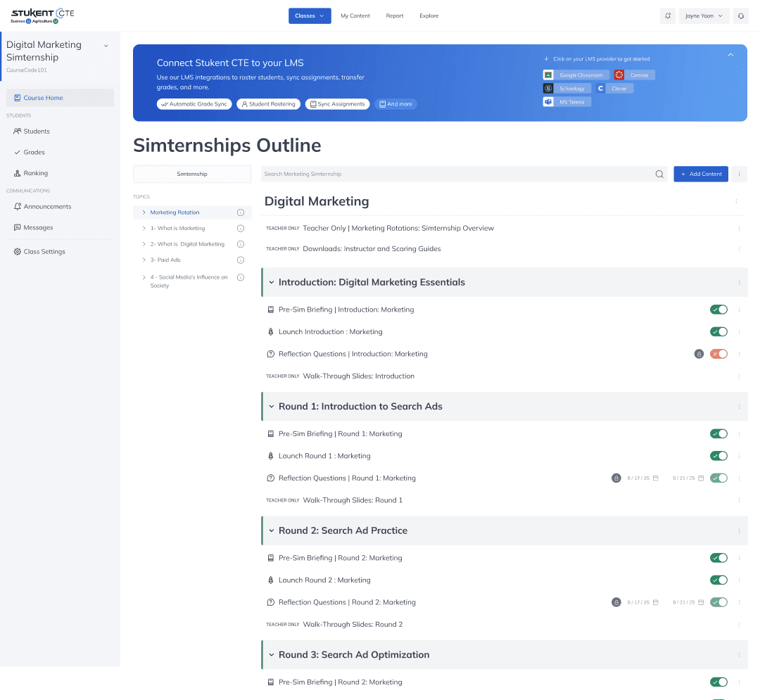
Task: Click lock icon on Reflection Questions Introduction row
Action: [x=699, y=354]
